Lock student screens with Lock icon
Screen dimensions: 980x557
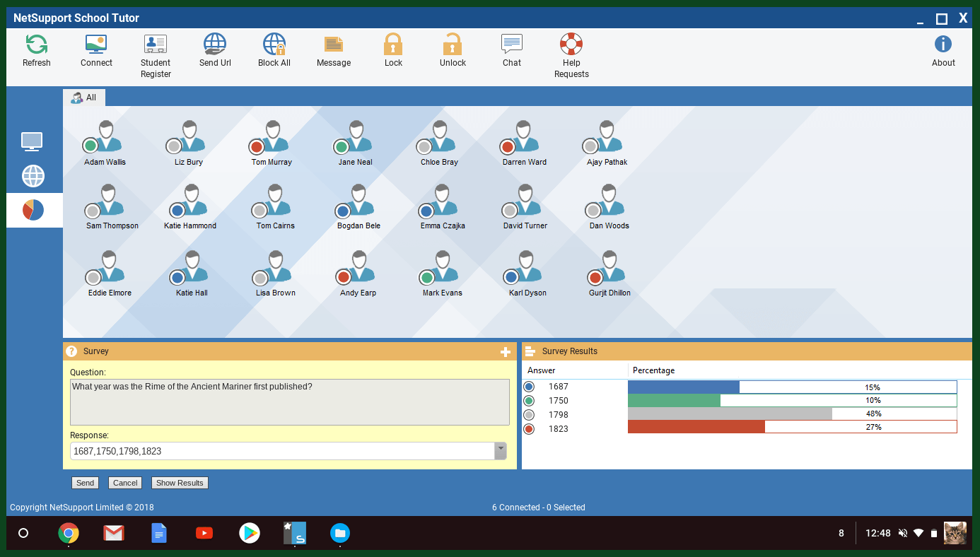pyautogui.click(x=393, y=45)
